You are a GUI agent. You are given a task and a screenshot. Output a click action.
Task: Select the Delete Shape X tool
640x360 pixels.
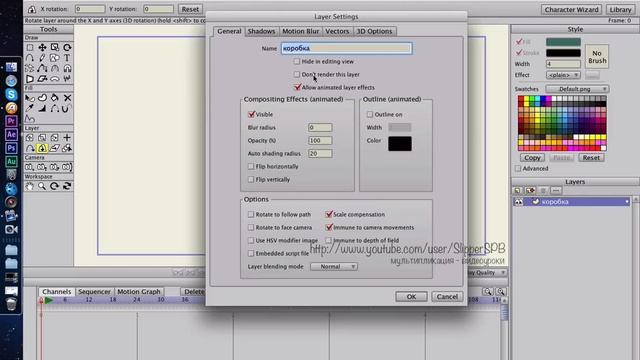(67, 98)
